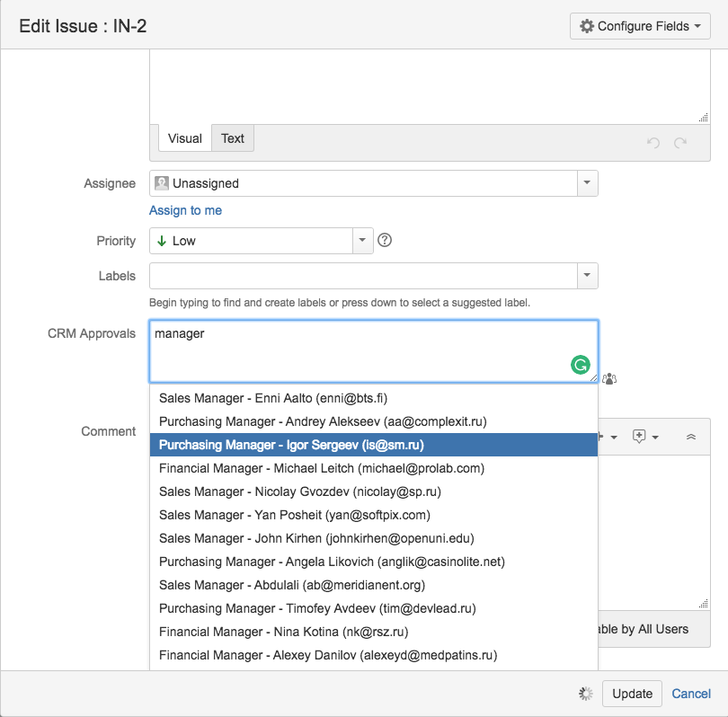Expand the Assignee dropdown arrow

587,183
